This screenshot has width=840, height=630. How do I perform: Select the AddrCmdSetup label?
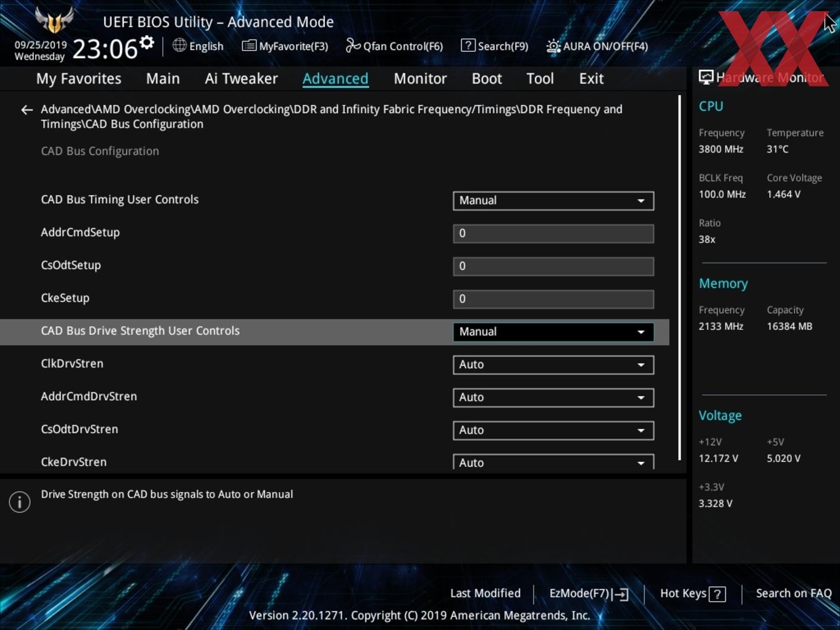pos(80,233)
